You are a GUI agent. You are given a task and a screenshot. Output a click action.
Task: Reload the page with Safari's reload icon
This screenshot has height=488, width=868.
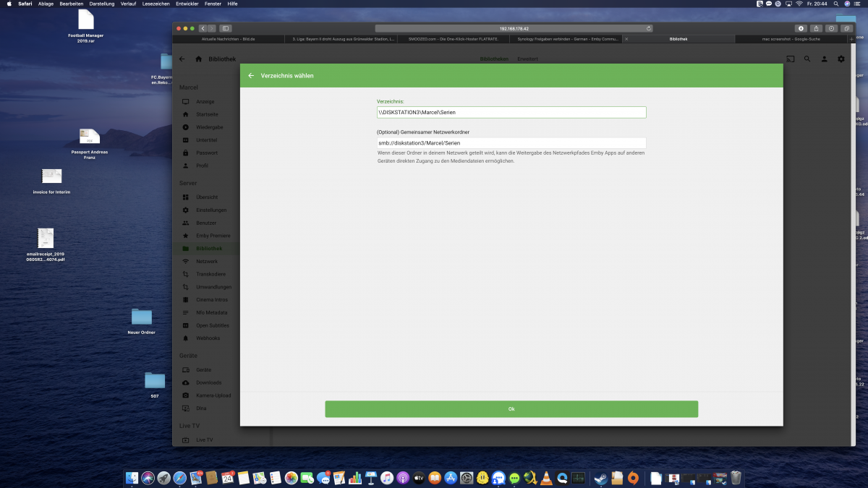649,28
